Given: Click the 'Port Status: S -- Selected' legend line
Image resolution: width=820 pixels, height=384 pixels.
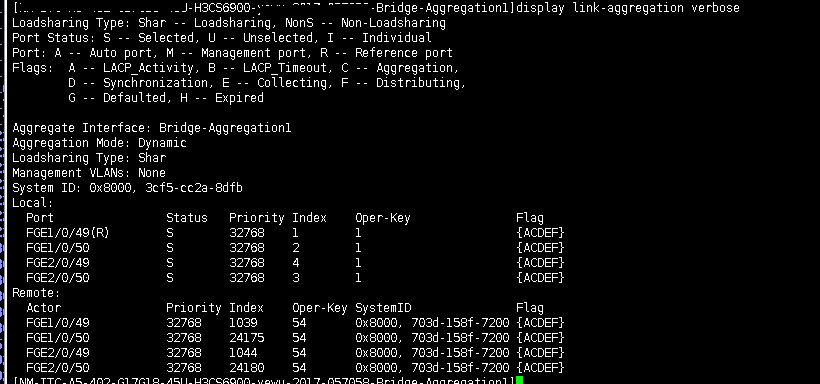Looking at the screenshot, I should [x=222, y=38].
